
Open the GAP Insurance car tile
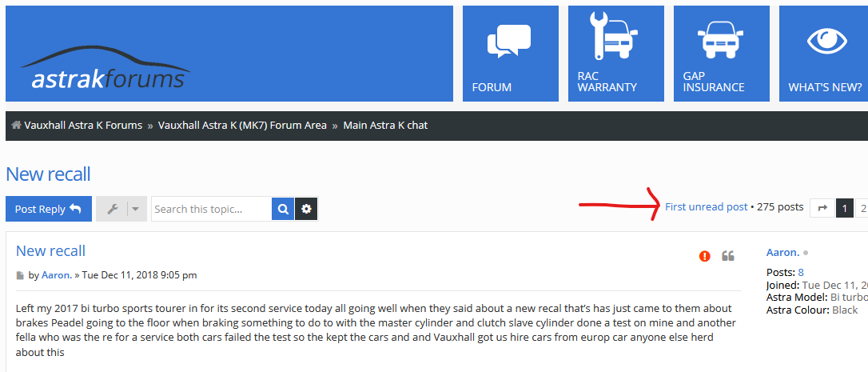(x=721, y=54)
